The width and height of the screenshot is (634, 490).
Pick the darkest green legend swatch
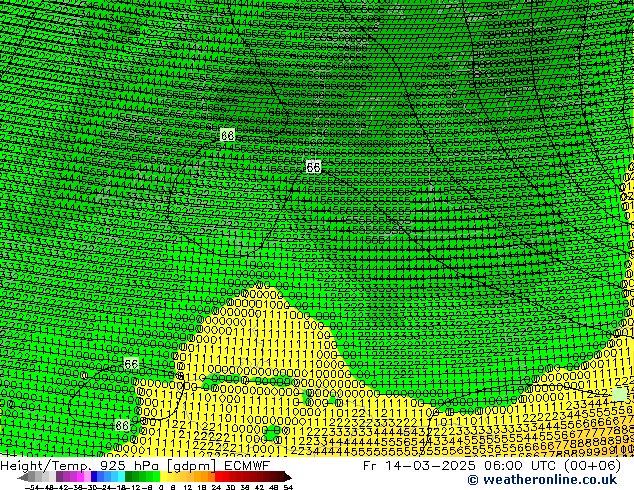pos(129,477)
